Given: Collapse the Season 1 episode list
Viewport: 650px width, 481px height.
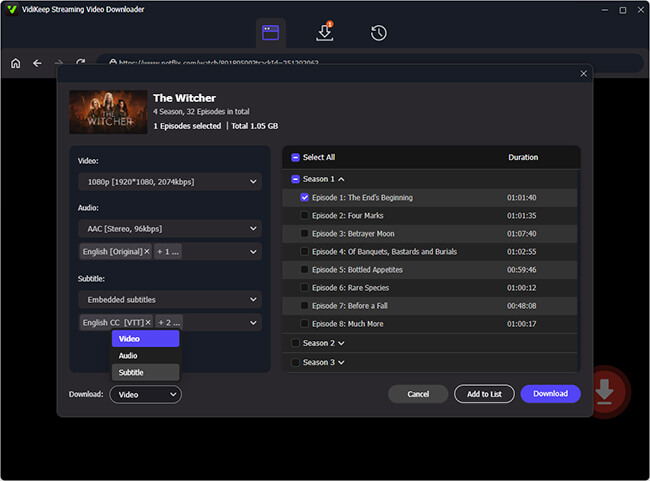Looking at the screenshot, I should [x=341, y=179].
